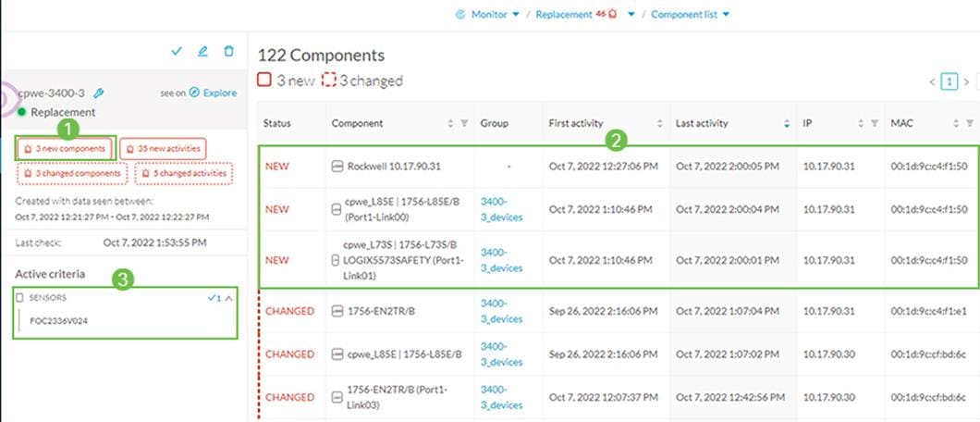The height and width of the screenshot is (422, 980).
Task: Click Replacement breadcrumb label
Action: [563, 15]
